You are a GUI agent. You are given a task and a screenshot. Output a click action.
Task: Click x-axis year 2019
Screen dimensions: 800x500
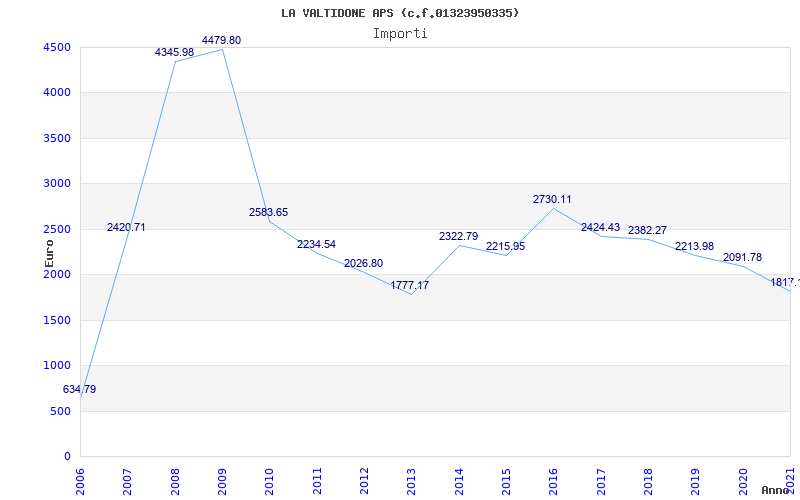tap(696, 481)
